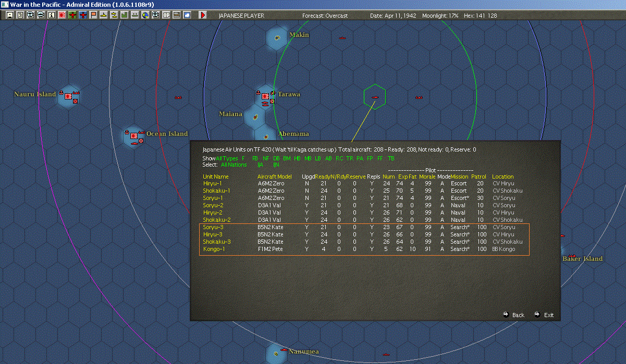Filter by FB aircraft type
This screenshot has height=364, width=626.
[x=255, y=158]
